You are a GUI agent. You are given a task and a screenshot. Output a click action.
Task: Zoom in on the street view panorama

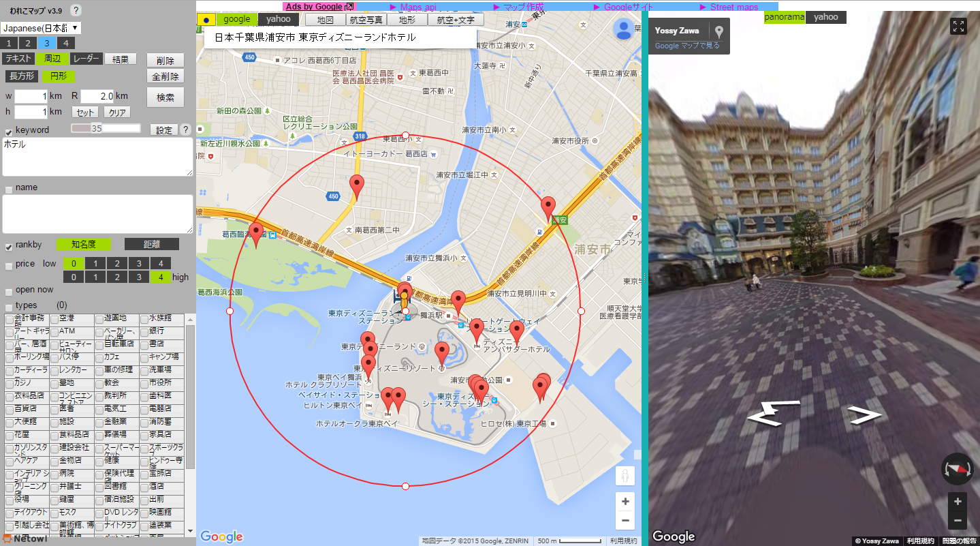pos(958,502)
